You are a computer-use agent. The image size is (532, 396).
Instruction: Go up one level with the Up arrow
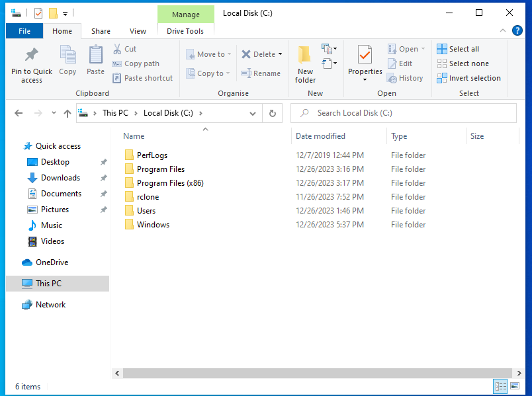coord(67,113)
